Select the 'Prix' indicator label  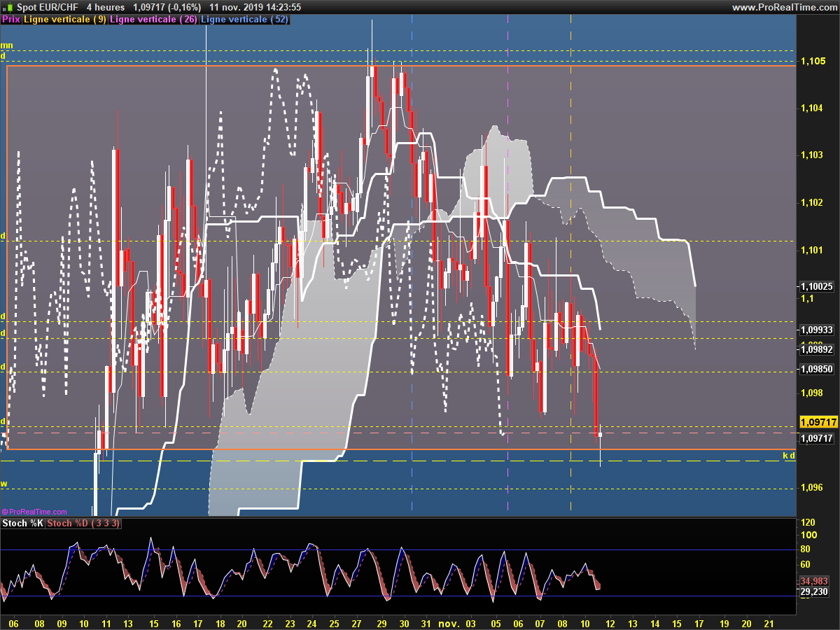point(11,19)
